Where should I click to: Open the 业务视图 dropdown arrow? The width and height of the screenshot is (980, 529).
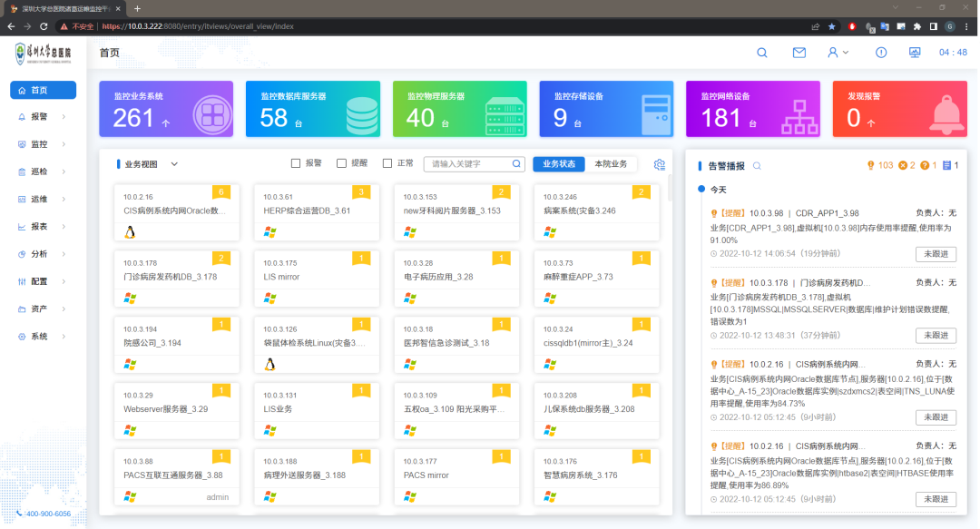tap(174, 164)
